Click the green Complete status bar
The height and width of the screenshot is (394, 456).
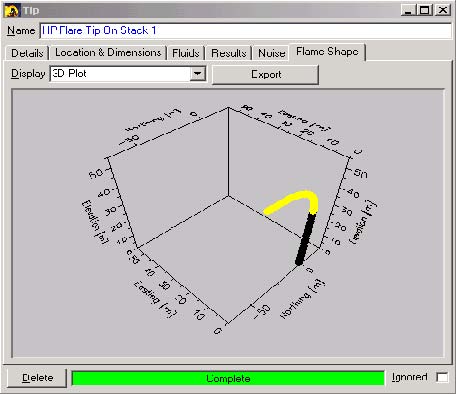pos(228,378)
